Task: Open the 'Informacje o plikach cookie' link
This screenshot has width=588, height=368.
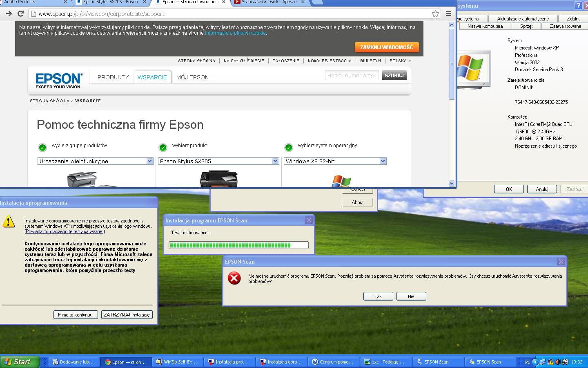Action: [x=235, y=33]
